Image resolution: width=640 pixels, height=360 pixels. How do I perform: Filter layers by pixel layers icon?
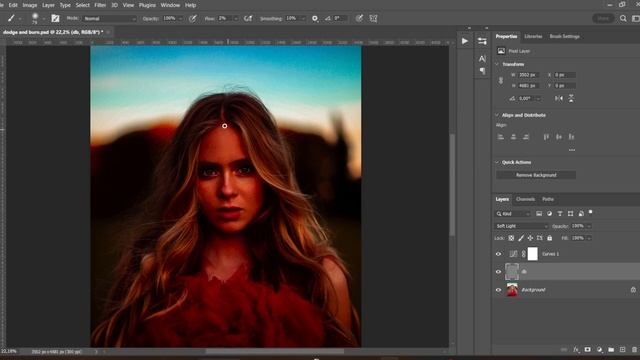(x=539, y=214)
